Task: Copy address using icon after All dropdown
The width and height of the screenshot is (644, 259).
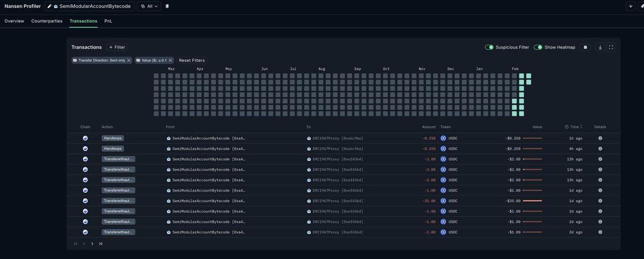Action: (x=167, y=6)
